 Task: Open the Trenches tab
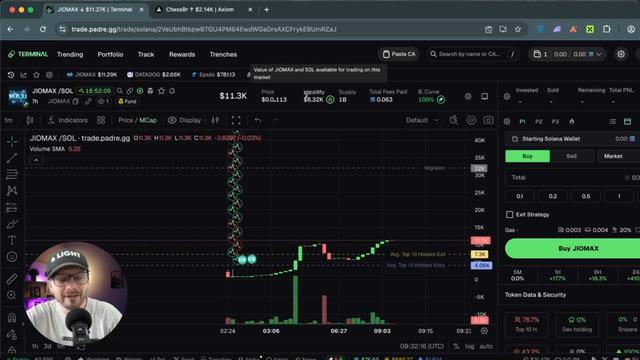pos(223,54)
